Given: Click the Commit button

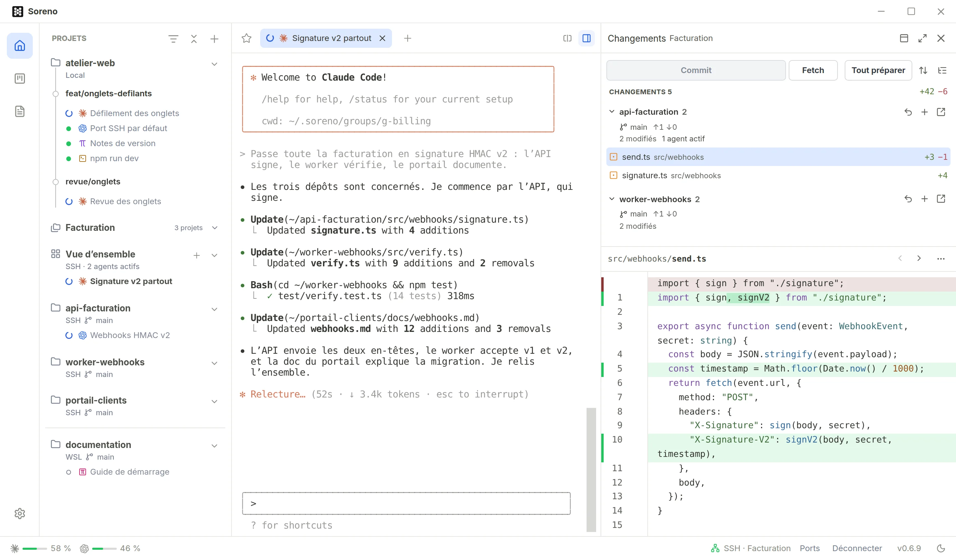Looking at the screenshot, I should 696,70.
